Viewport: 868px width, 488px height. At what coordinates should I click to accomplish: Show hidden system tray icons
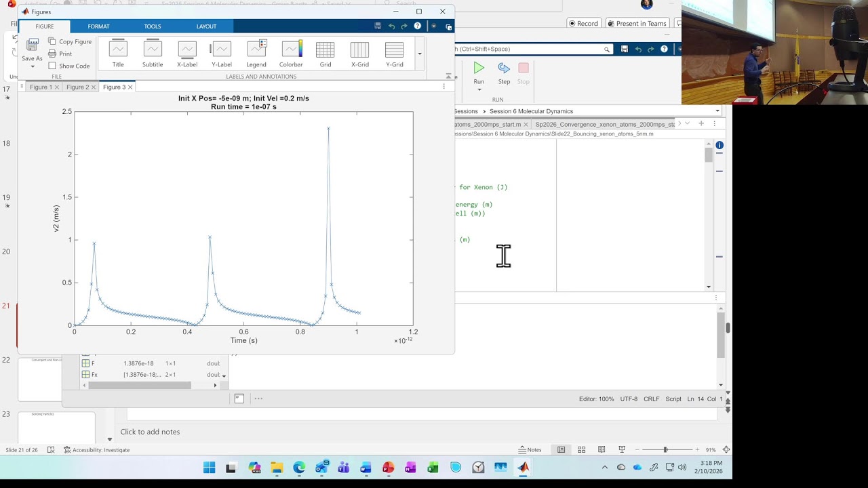click(605, 468)
